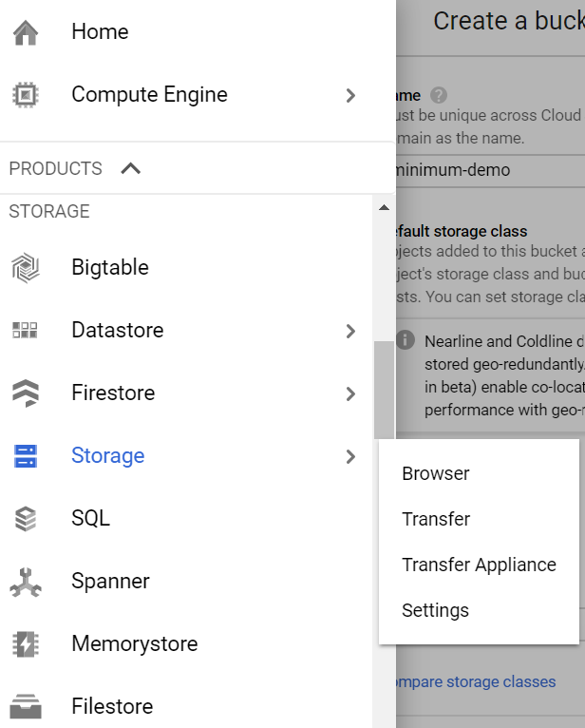Image resolution: width=585 pixels, height=728 pixels.
Task: Click the STORAGE category heading
Action: [x=49, y=212]
